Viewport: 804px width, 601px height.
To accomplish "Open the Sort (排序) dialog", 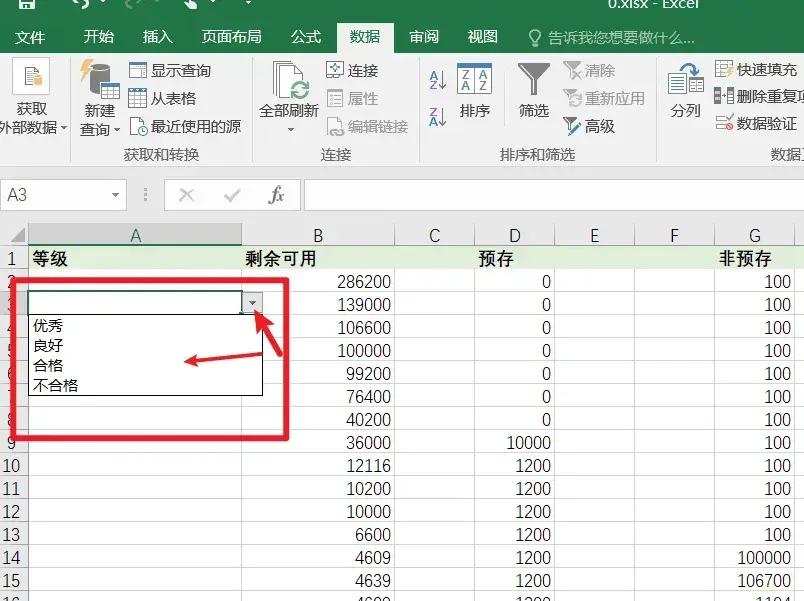I will point(474,90).
